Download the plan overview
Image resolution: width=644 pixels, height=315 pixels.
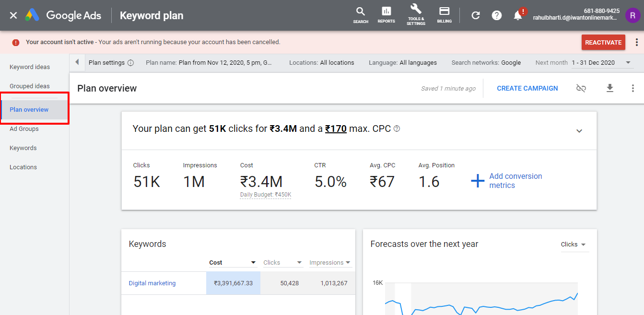610,88
